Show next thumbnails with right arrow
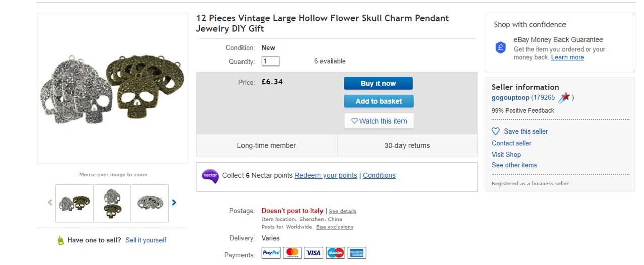This screenshot has width=644, height=265. [x=174, y=203]
